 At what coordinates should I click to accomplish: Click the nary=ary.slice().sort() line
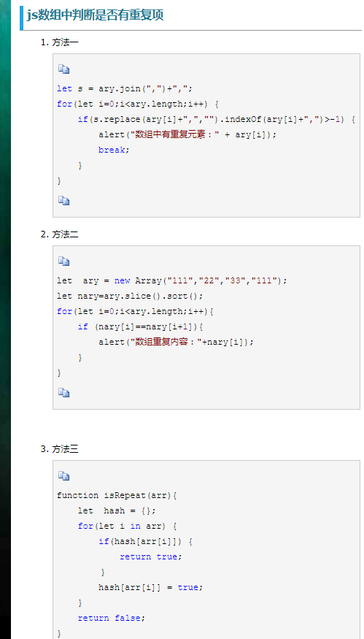pos(130,296)
